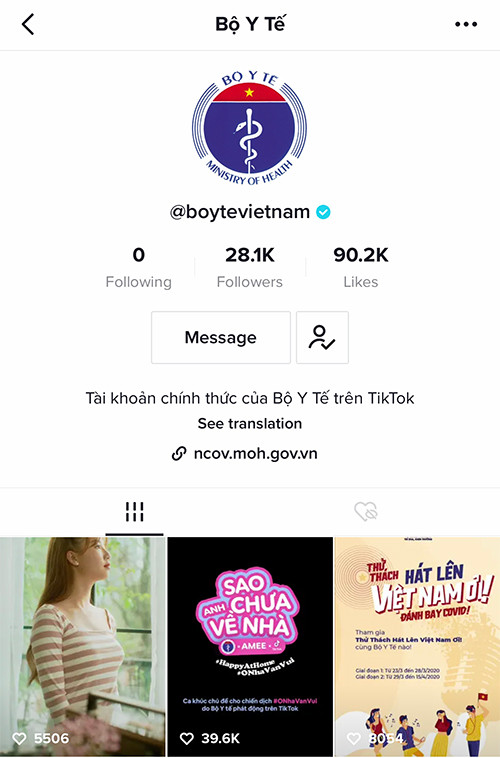Viewport: 500px width, 758px height.
Task: Tap the heart icon on 39.6K video
Action: tap(187, 738)
